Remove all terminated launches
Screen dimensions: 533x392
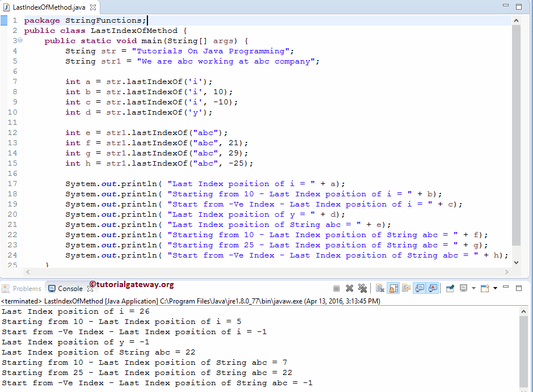click(x=362, y=288)
